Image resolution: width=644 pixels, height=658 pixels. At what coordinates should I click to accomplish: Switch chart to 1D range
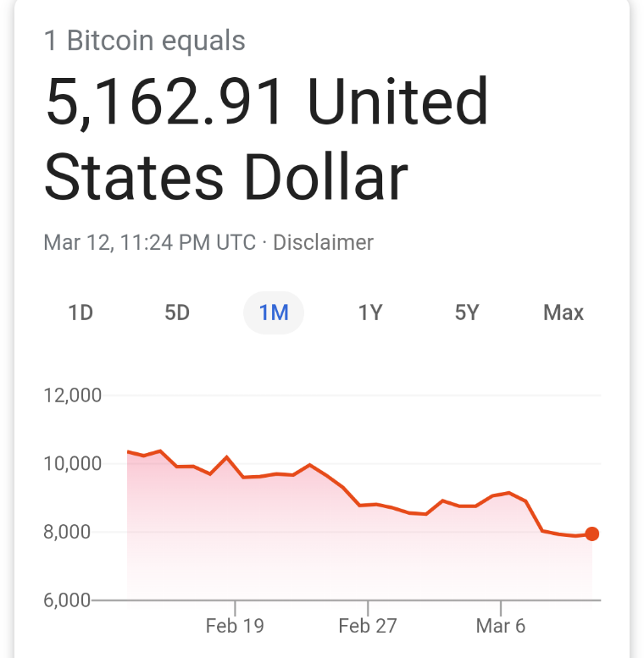point(80,313)
